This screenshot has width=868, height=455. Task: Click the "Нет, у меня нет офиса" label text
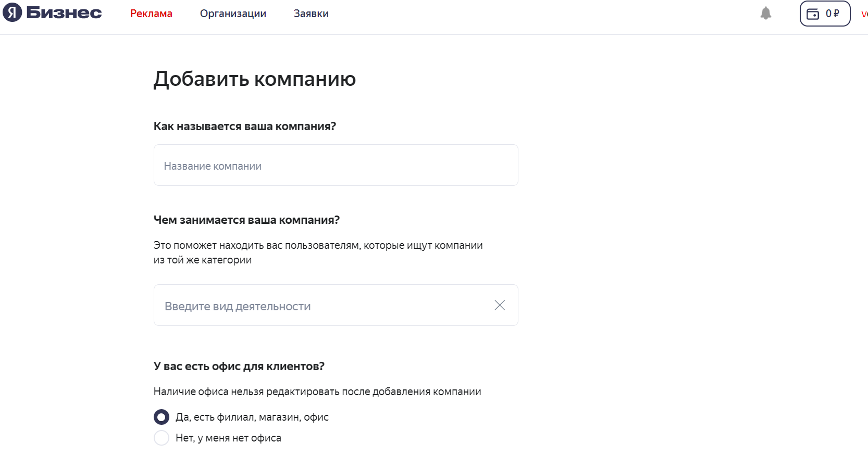click(x=228, y=438)
